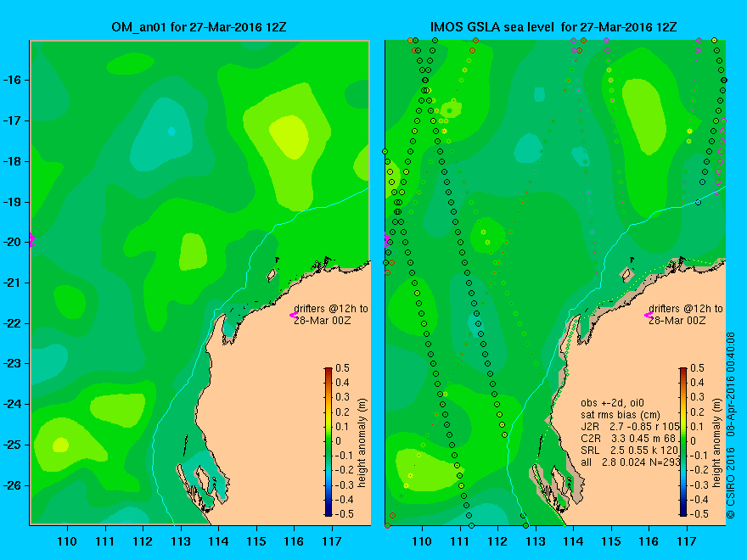
Task: Click right panel 'height anomaly (m)' colorbar label
Action: click(x=716, y=443)
